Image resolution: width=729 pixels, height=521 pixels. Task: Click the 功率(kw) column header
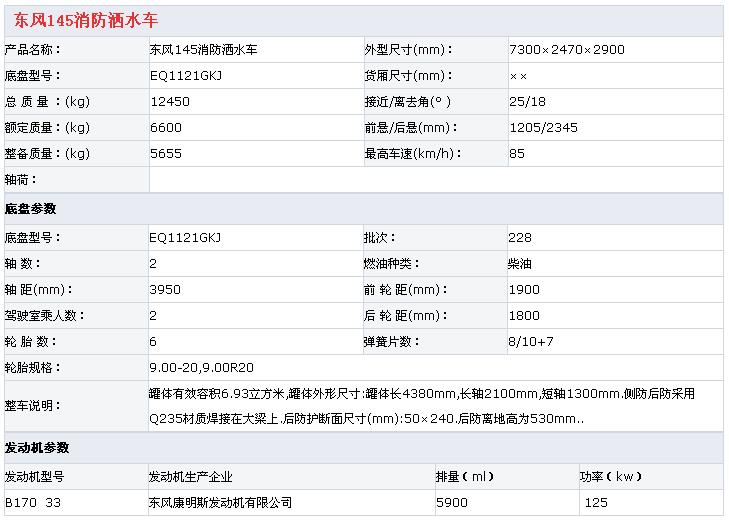point(611,477)
